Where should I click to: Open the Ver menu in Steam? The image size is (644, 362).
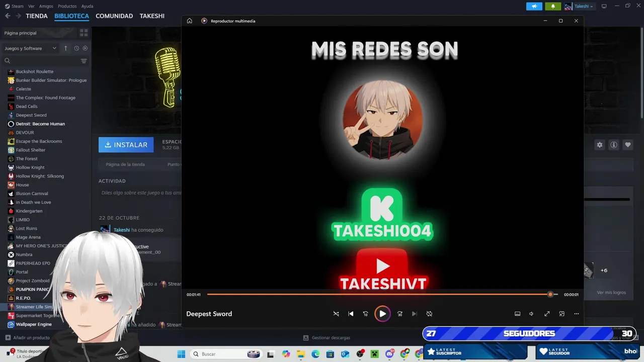click(31, 6)
